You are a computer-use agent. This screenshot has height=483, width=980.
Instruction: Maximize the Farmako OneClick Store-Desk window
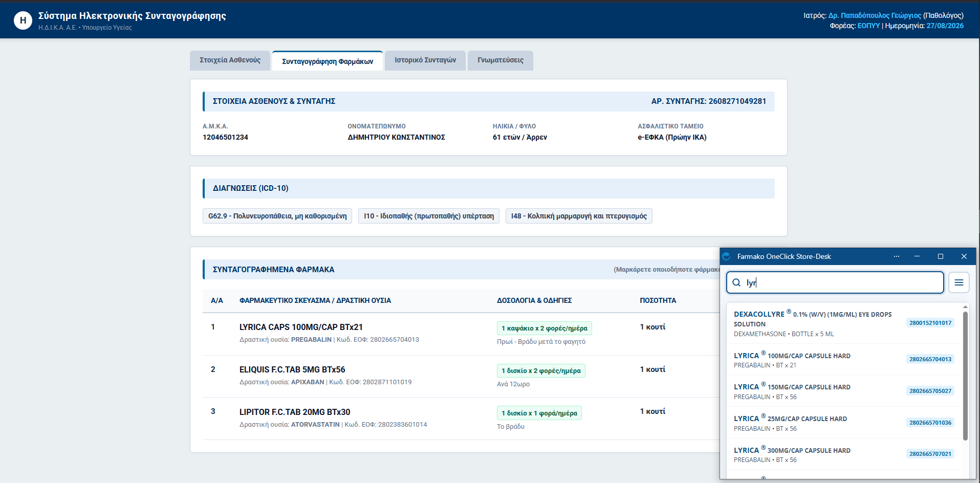pos(940,256)
